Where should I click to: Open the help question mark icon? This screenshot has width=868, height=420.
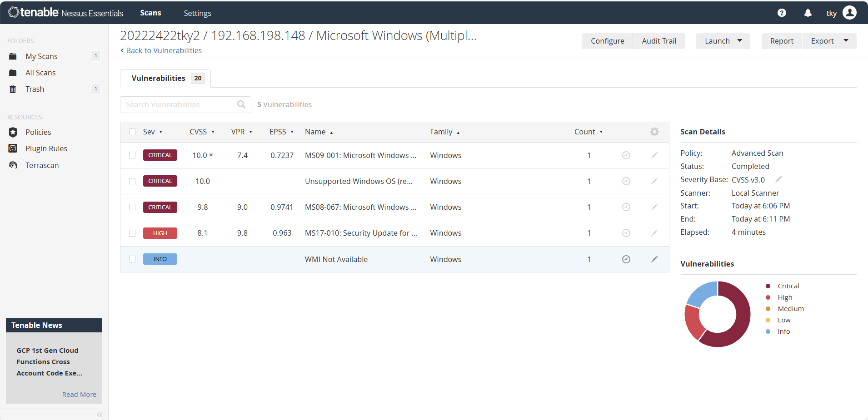(x=782, y=13)
